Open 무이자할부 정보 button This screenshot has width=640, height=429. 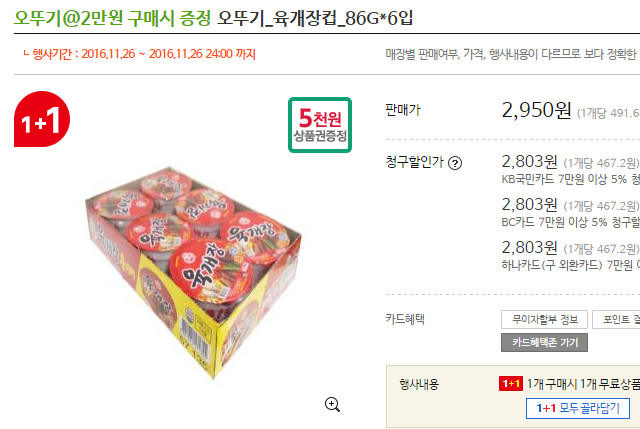coord(544,320)
